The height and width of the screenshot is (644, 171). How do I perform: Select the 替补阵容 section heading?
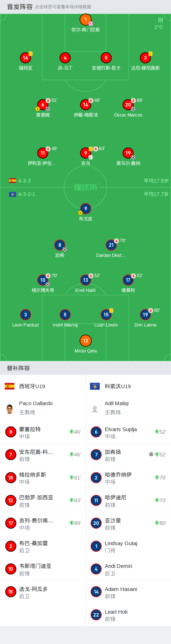[18, 368]
